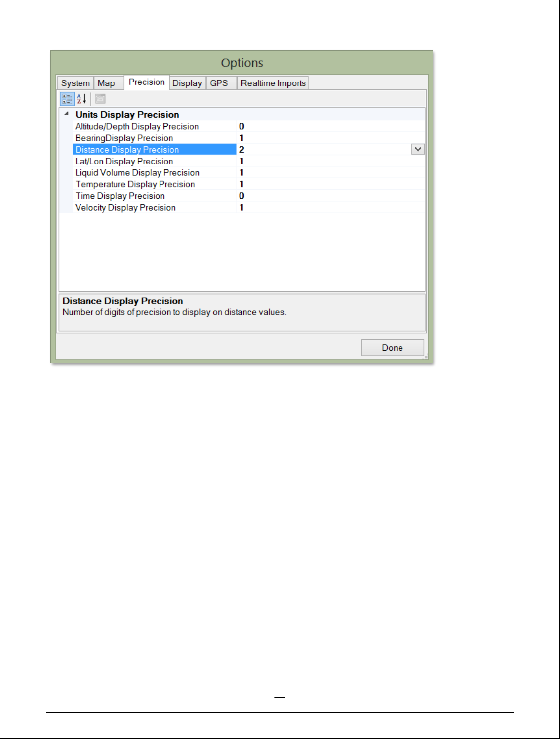The width and height of the screenshot is (560, 739).
Task: Open Distance Display Precision dropdown arrow
Action: pos(418,149)
